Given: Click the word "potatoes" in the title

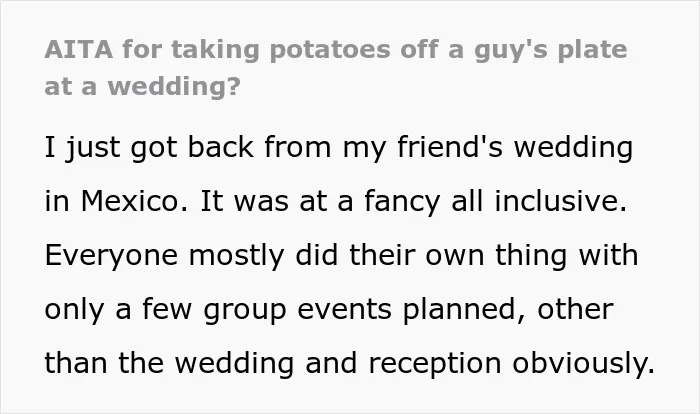Looking at the screenshot, I should tap(330, 50).
